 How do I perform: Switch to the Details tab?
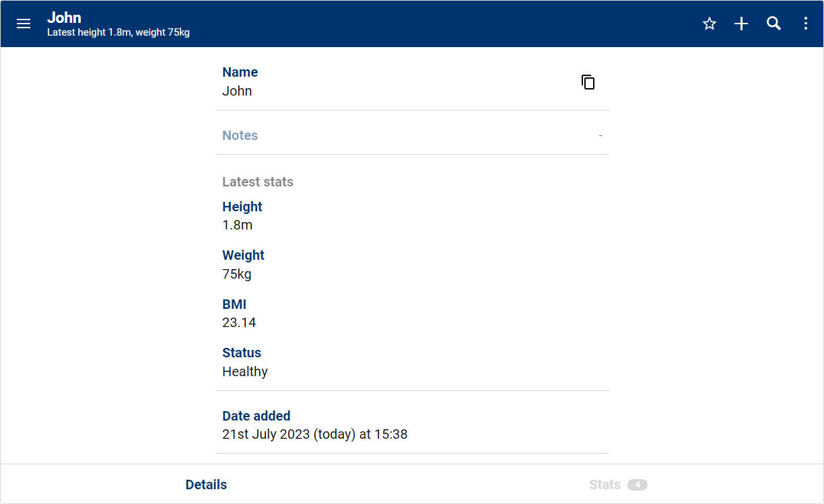click(x=206, y=484)
